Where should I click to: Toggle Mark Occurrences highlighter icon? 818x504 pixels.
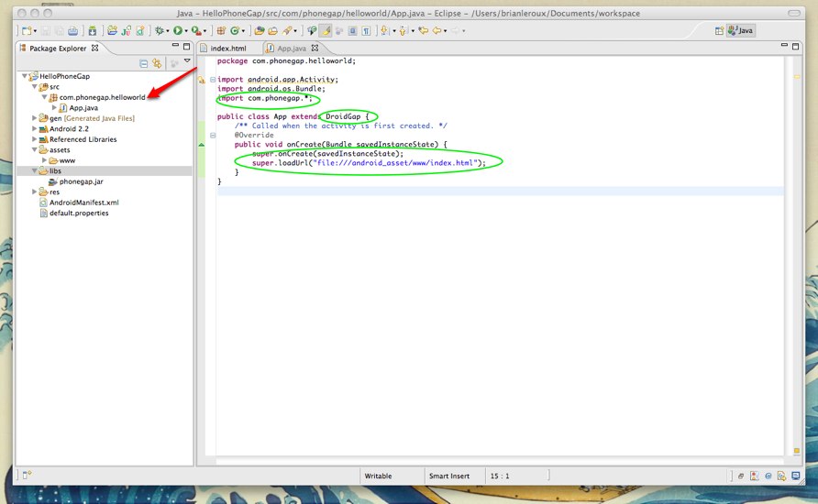(326, 31)
